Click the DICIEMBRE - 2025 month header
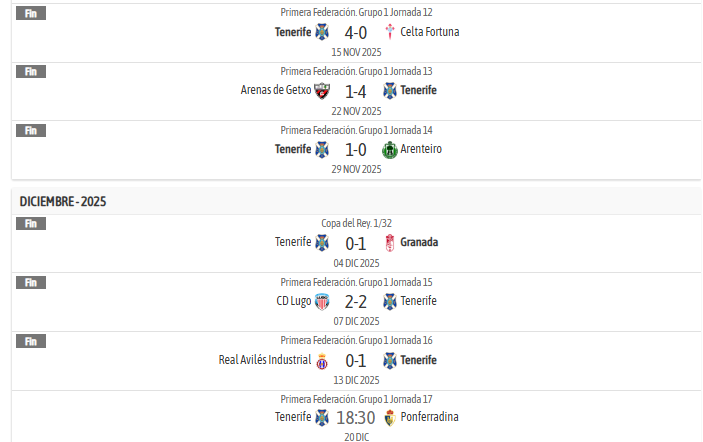 (63, 201)
